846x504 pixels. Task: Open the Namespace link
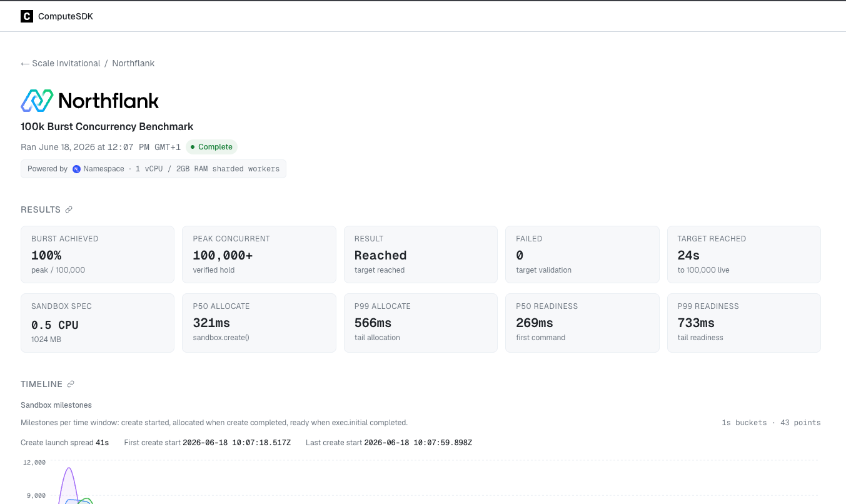(x=104, y=169)
